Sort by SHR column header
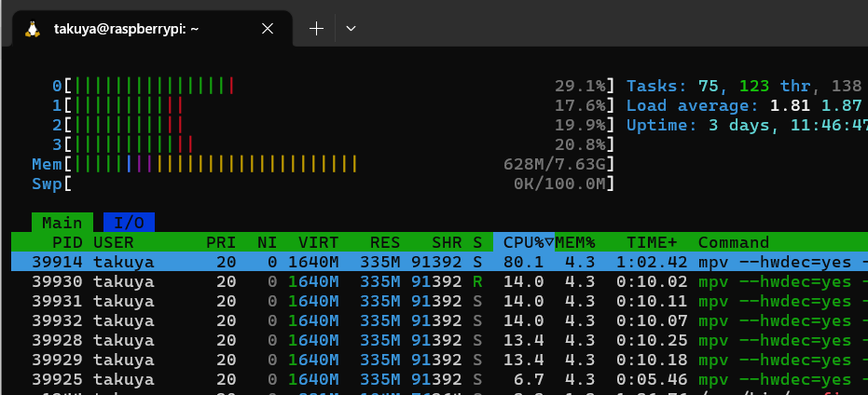The image size is (868, 395). pos(447,242)
